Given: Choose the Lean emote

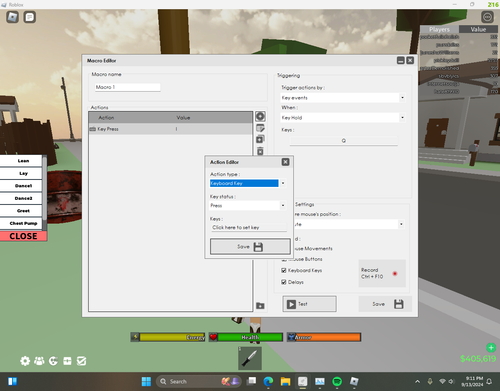Looking at the screenshot, I should coord(22,161).
